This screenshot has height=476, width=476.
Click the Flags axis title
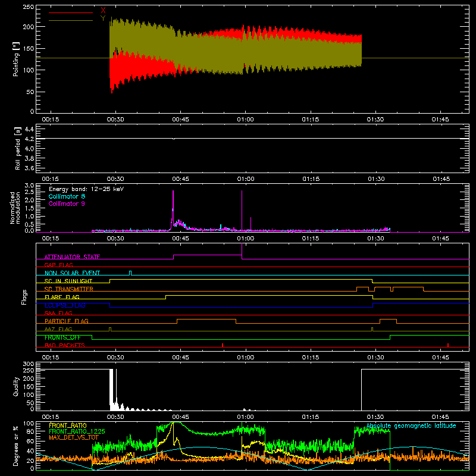click(x=24, y=297)
